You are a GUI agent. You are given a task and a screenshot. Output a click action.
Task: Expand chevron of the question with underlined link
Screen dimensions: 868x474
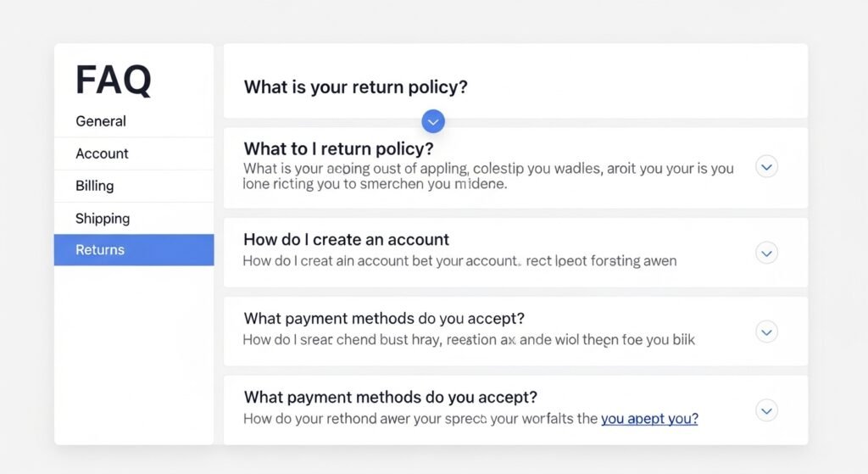766,411
